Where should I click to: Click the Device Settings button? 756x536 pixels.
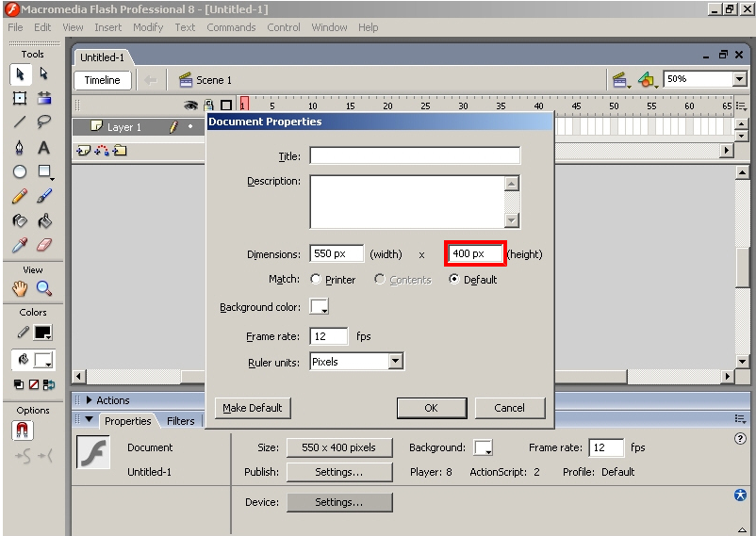(339, 502)
